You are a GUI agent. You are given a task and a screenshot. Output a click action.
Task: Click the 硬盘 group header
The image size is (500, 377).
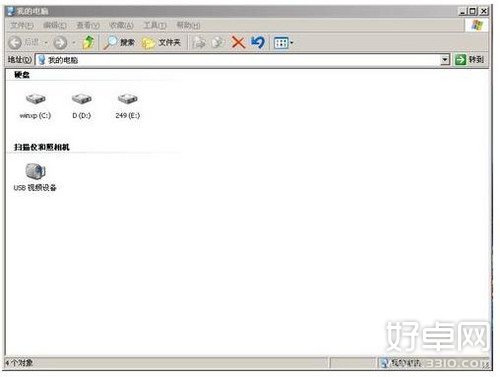[22, 75]
